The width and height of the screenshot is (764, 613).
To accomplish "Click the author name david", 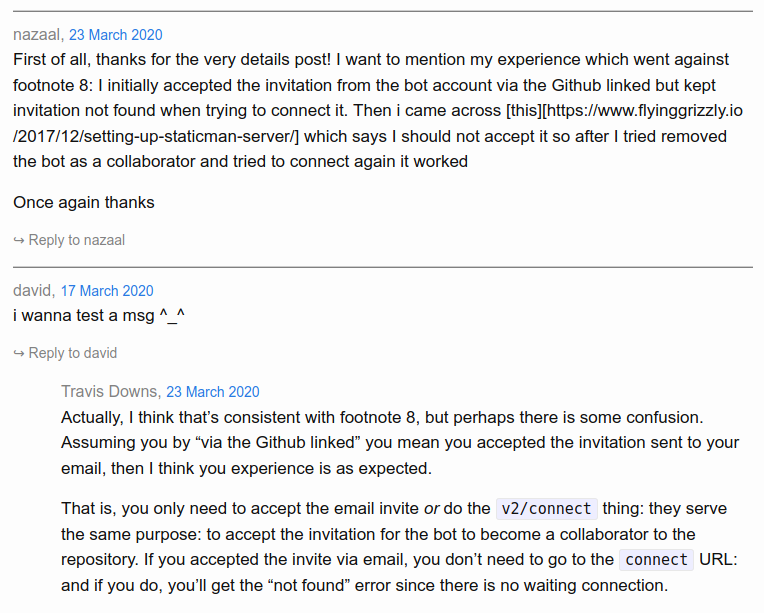I will click(x=32, y=291).
